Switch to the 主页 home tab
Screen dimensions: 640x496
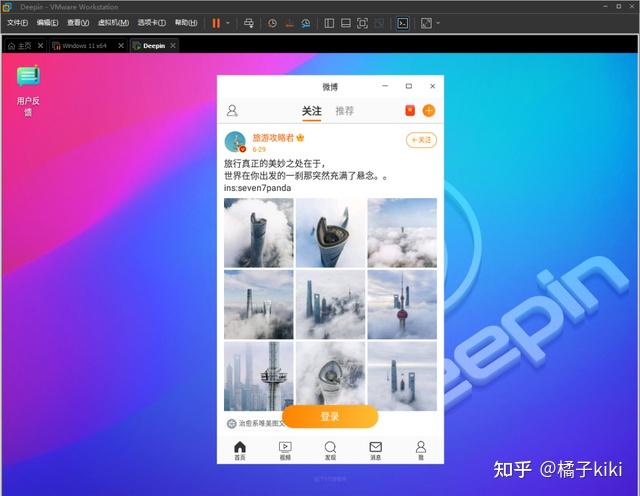point(20,46)
